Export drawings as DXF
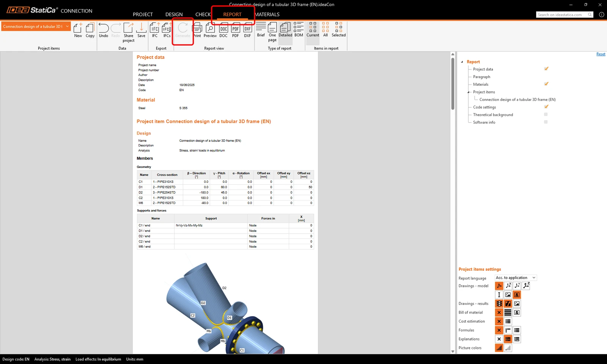The height and width of the screenshot is (364, 607). tap(247, 30)
